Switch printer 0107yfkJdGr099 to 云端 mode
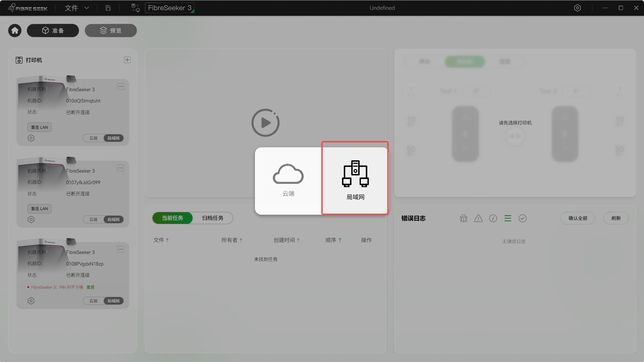Viewport: 644px width, 362px height. pos(93,220)
